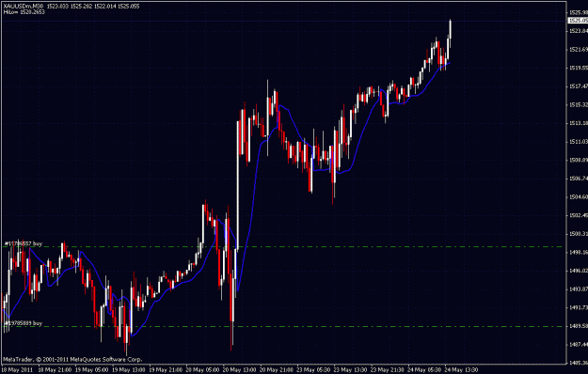
Task: Select the buy order label near 1489 level
Action: click(24, 323)
